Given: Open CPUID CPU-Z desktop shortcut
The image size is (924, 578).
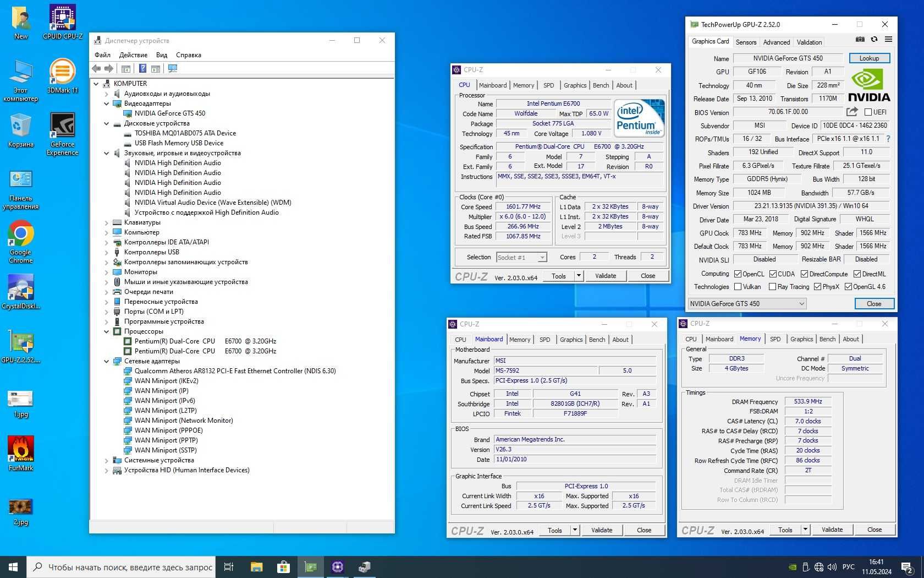Looking at the screenshot, I should point(63,22).
